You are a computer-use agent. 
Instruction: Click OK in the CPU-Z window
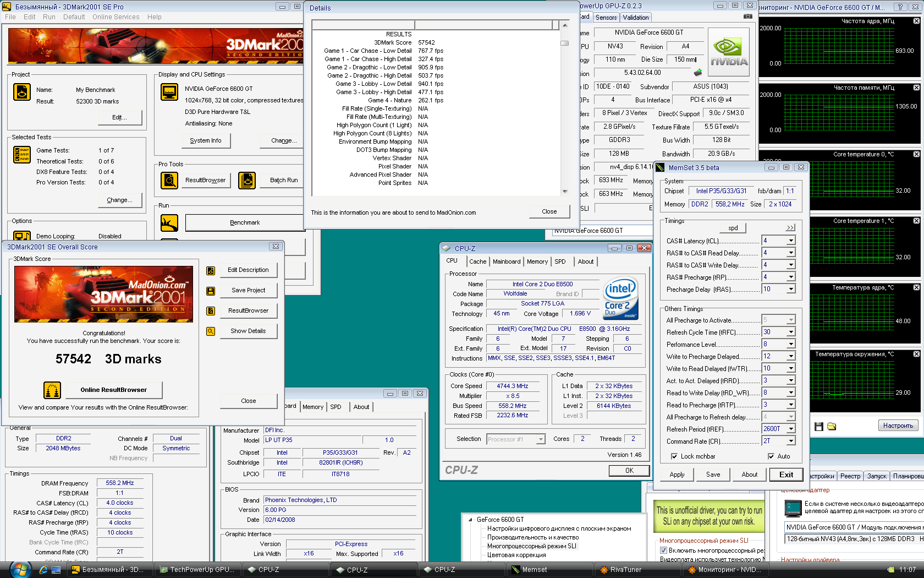click(x=629, y=471)
